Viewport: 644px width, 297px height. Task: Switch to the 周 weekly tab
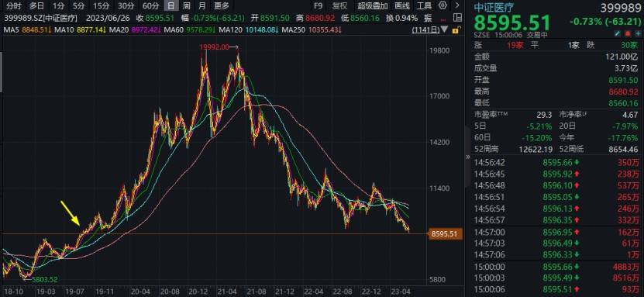click(x=187, y=5)
